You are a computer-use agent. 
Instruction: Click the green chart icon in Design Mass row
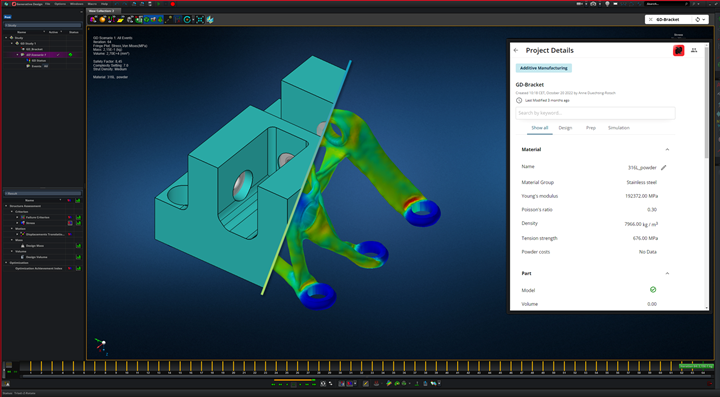(78, 246)
